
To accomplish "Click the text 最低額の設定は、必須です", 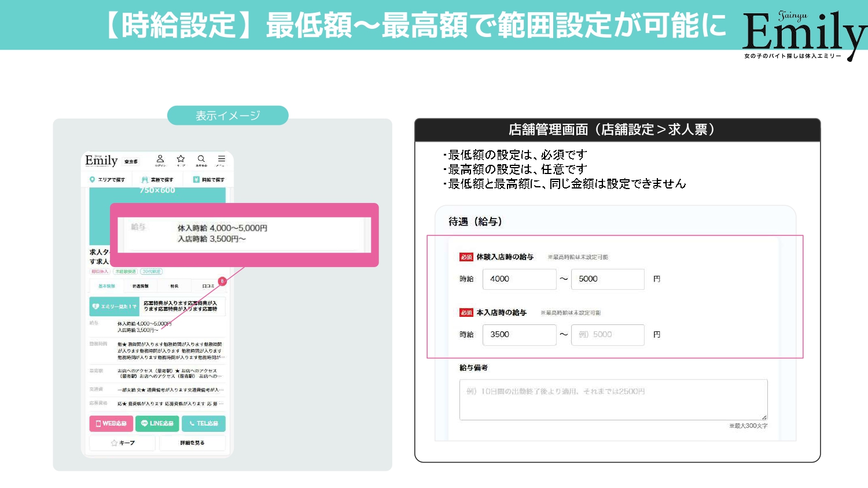I will 514,155.
